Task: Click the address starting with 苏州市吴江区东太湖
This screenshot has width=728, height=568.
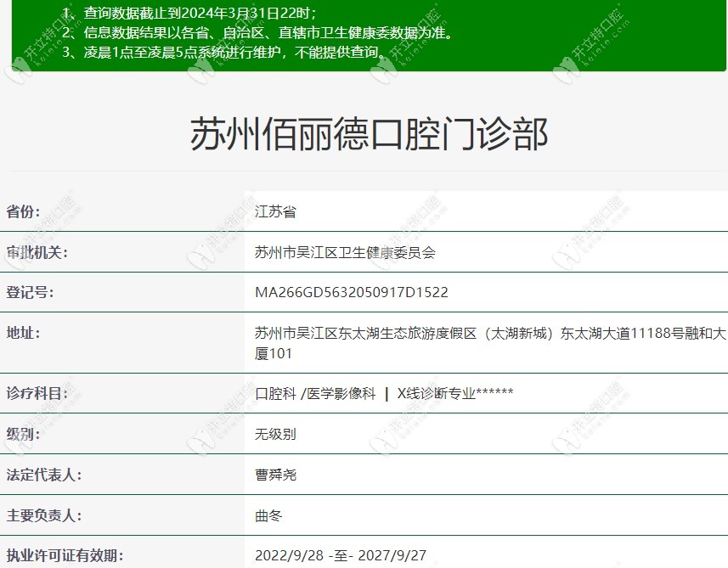Action: [x=490, y=343]
